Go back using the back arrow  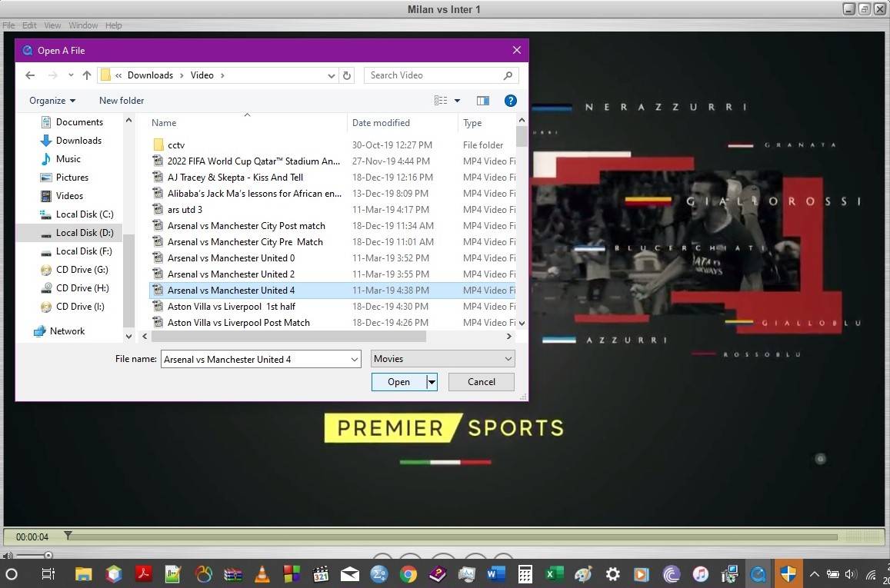(30, 75)
